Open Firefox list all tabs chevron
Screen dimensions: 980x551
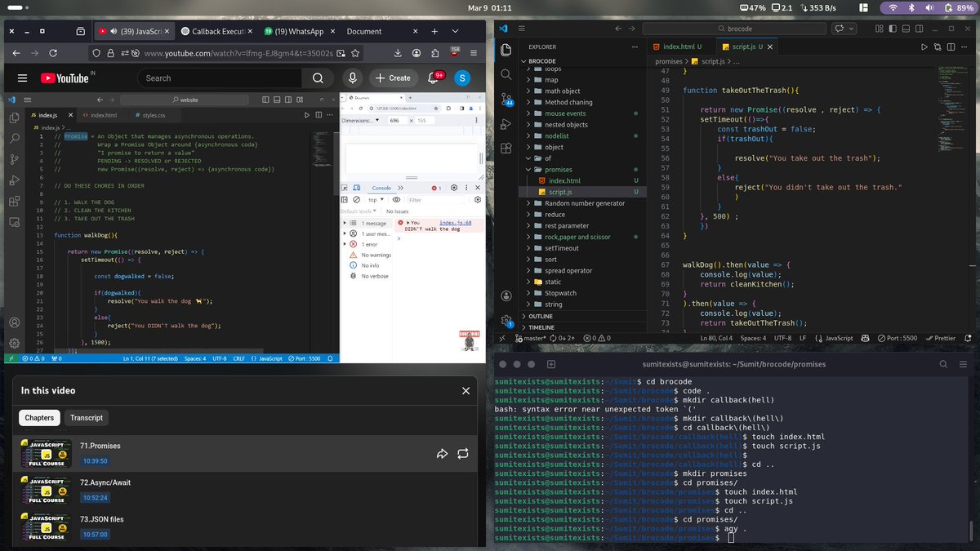point(456,32)
